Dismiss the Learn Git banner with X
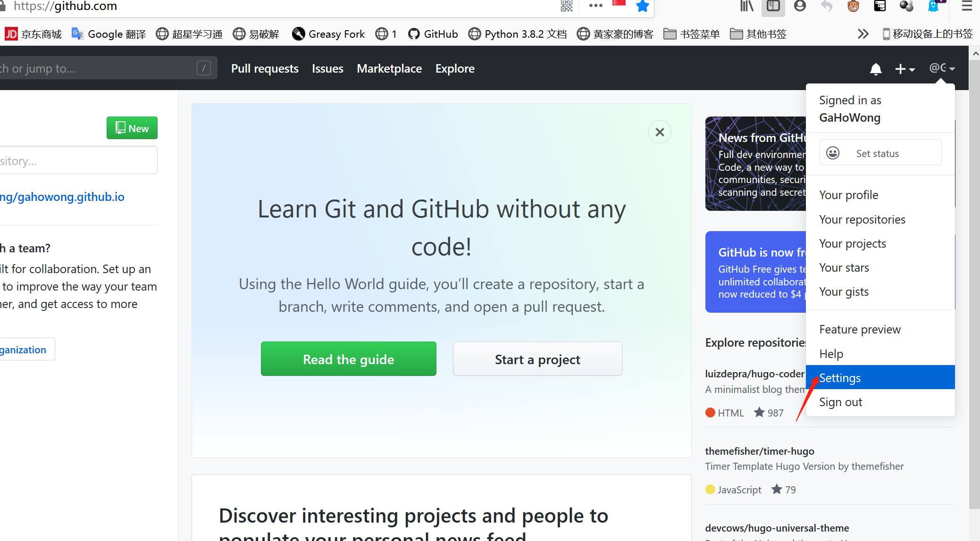Screen dimensions: 980x541 click(660, 132)
